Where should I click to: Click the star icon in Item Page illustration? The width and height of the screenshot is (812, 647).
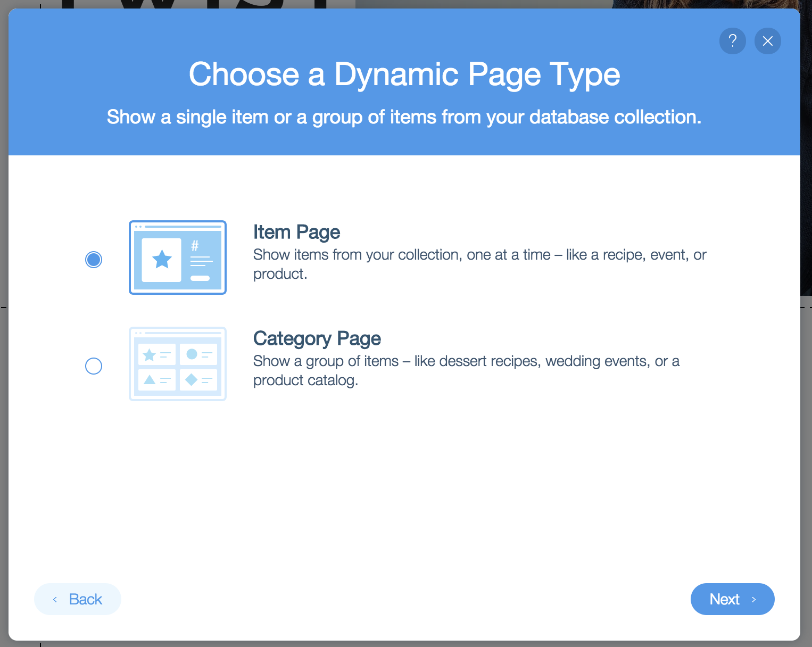pyautogui.click(x=162, y=260)
